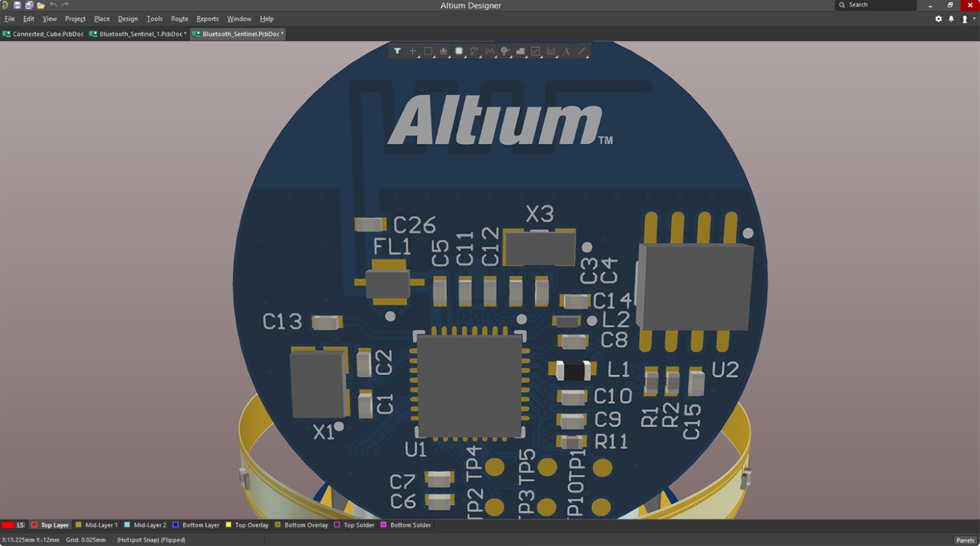
Task: Undo the last action
Action: 53,5
